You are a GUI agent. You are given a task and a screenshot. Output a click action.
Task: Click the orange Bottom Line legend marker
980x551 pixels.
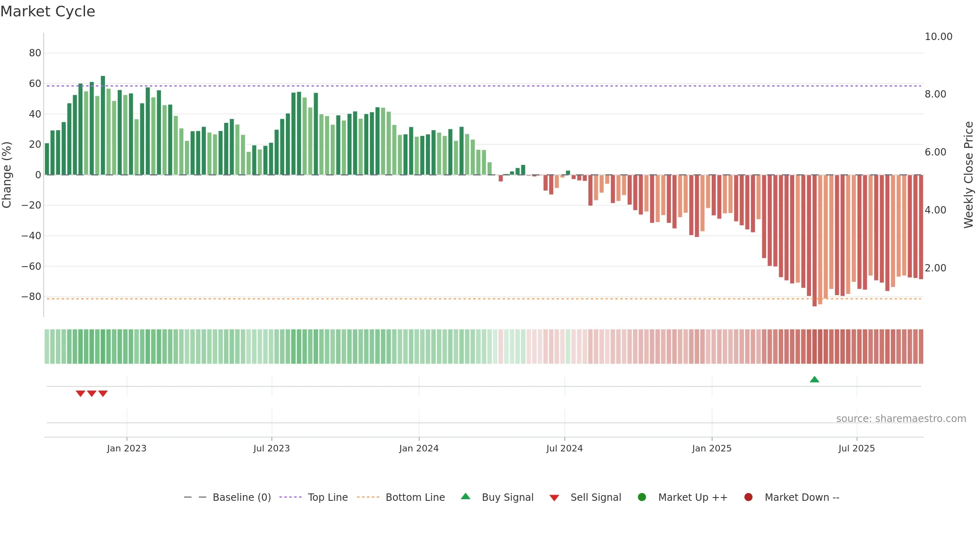point(368,497)
